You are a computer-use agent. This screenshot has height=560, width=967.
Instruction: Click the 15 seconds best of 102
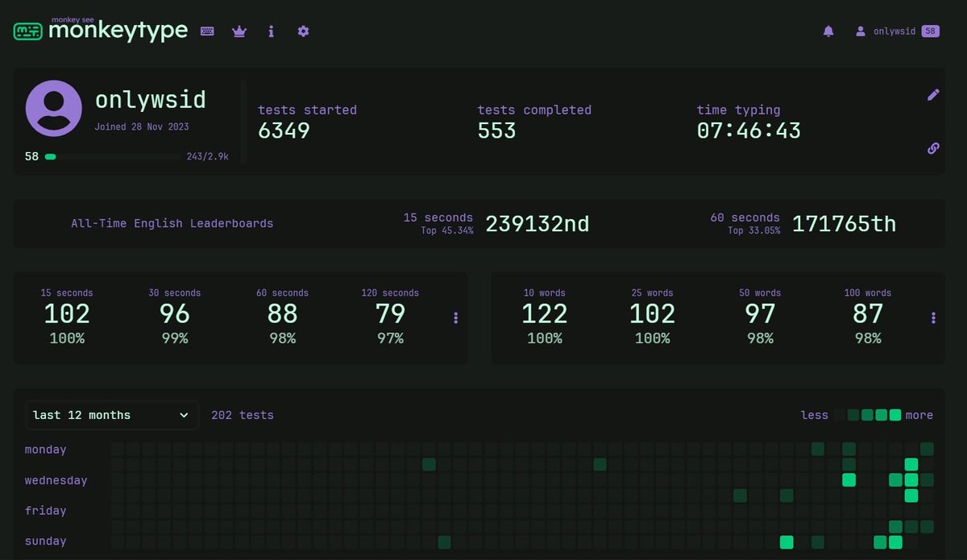pos(67,314)
